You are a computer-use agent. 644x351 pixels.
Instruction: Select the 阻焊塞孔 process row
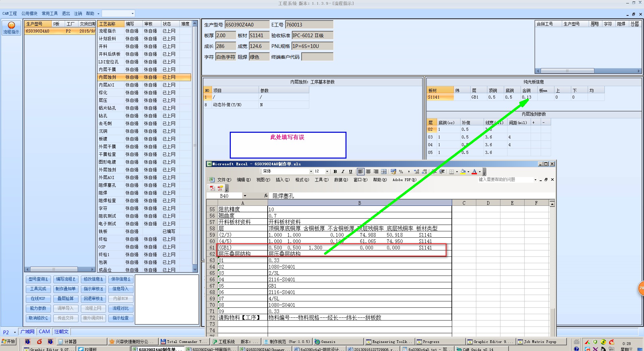(x=144, y=185)
